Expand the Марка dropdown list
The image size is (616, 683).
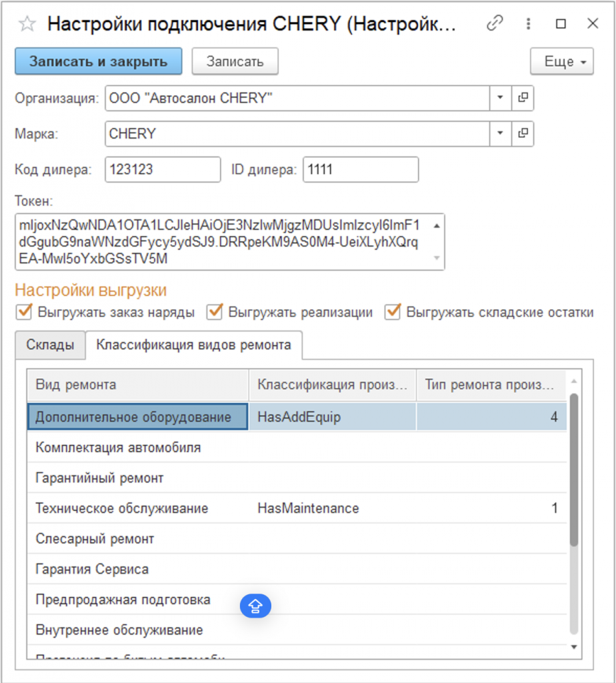[x=500, y=133]
